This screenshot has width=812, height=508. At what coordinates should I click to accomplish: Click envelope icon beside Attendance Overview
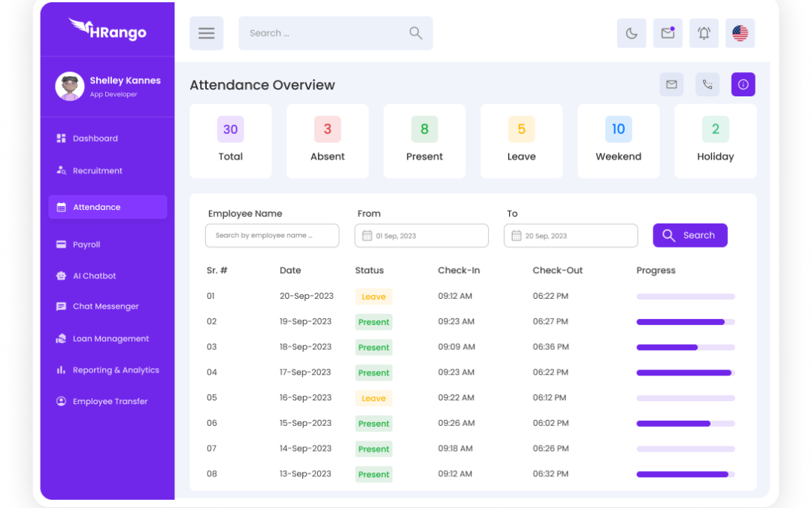tap(671, 84)
